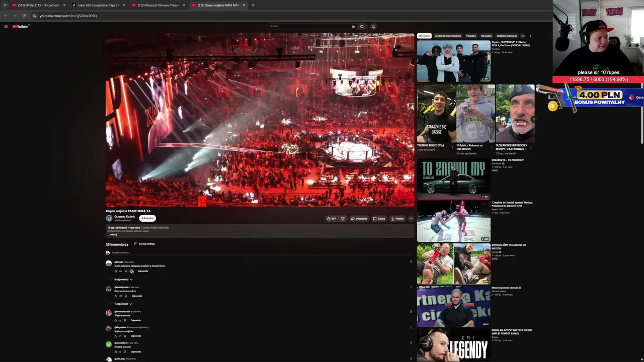Open options for top pinned-style comment by first user
Screen dimensions: 644x362
(x=411, y=262)
